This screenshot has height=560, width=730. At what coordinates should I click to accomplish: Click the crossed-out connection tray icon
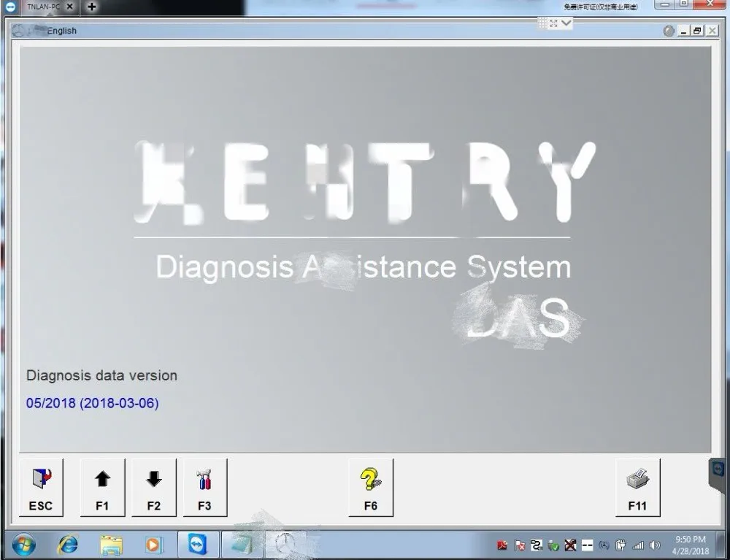click(x=570, y=545)
